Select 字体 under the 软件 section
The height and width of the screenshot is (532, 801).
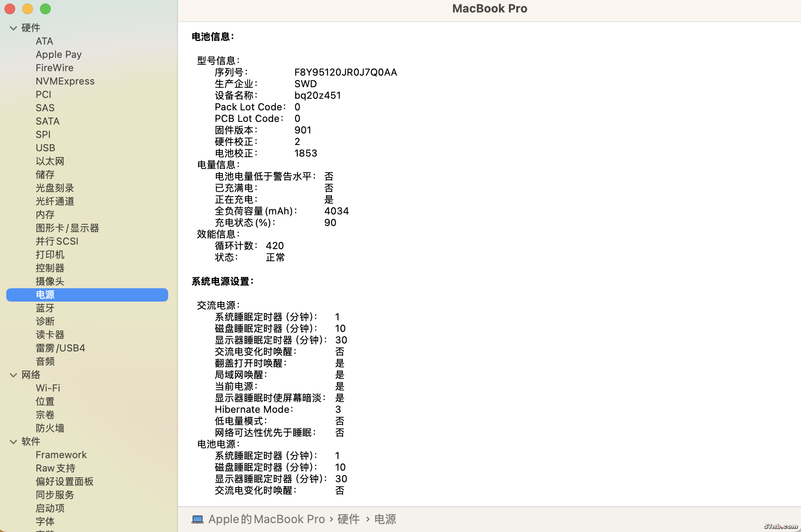click(44, 521)
